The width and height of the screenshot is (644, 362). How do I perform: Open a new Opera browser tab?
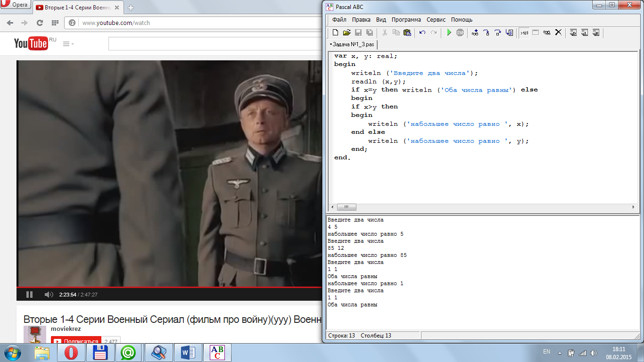[131, 8]
